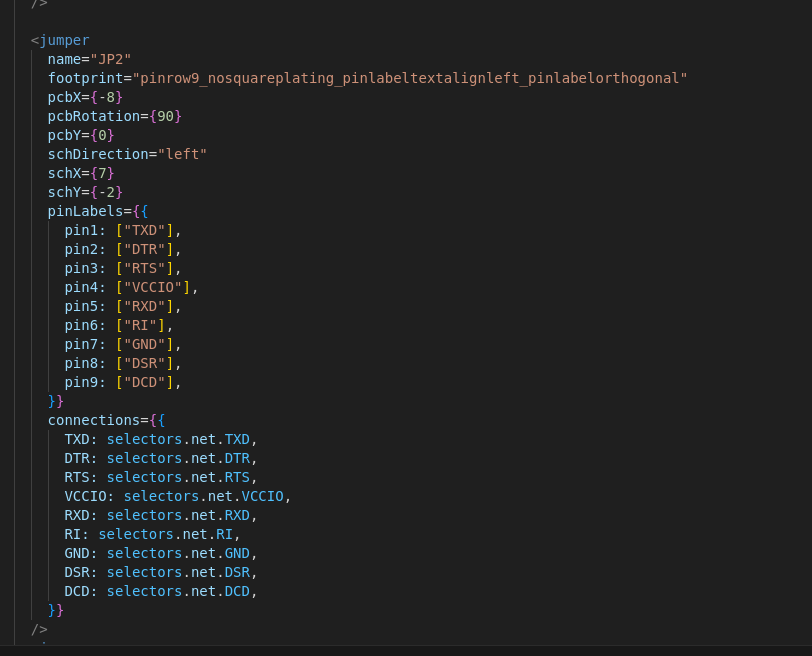Click the connections attribute name

click(x=93, y=420)
